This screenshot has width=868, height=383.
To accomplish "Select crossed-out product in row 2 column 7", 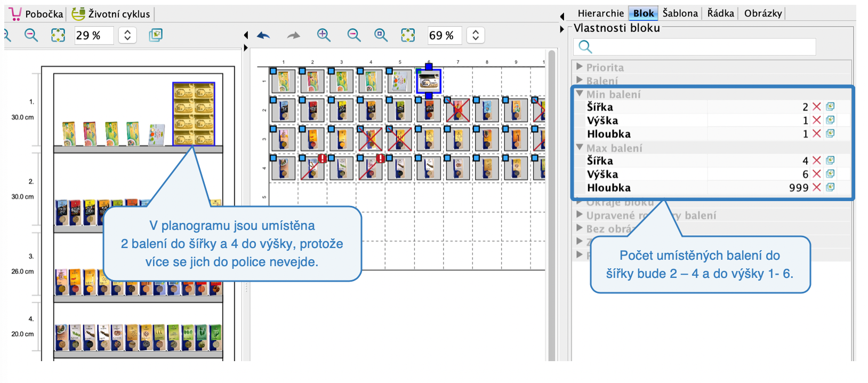I will coord(457,110).
